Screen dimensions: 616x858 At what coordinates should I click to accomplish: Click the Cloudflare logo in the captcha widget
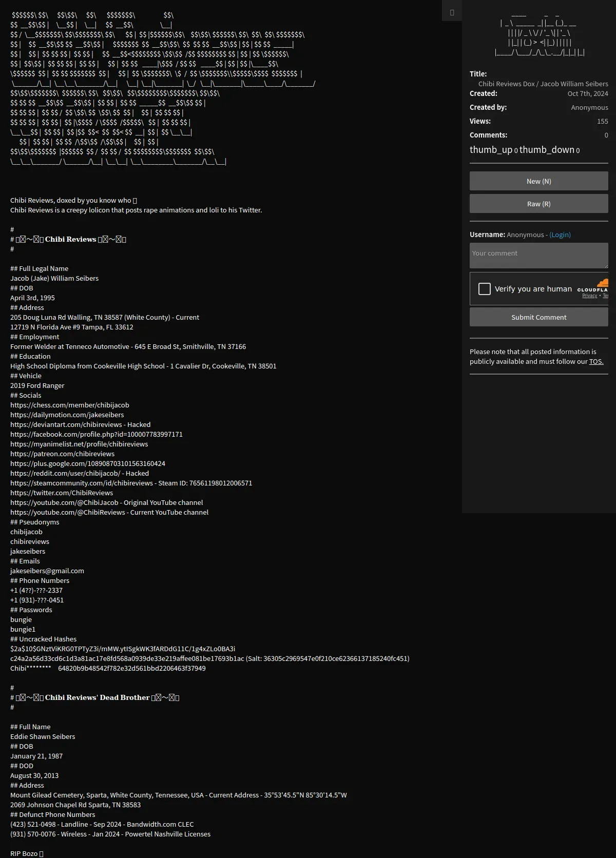593,285
